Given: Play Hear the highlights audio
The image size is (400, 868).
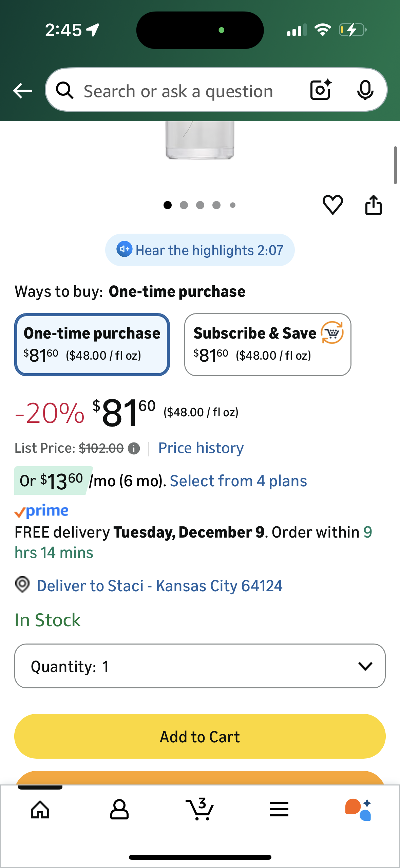Looking at the screenshot, I should [x=200, y=250].
